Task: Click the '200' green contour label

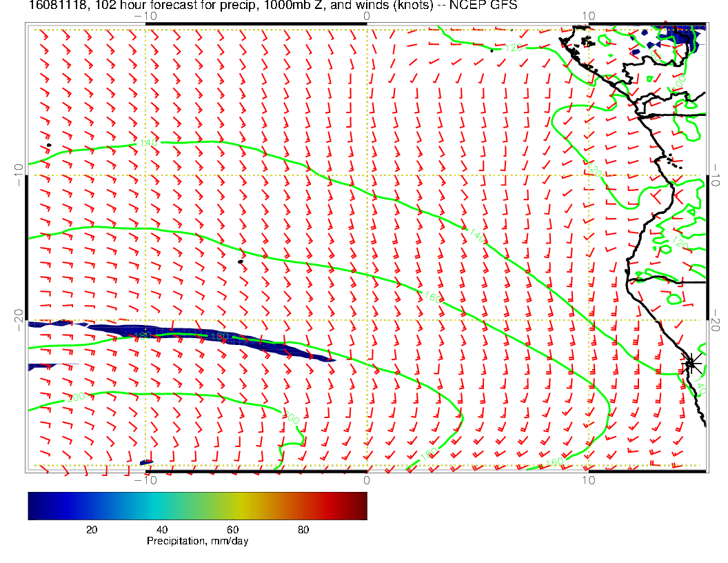Action: 76,397
